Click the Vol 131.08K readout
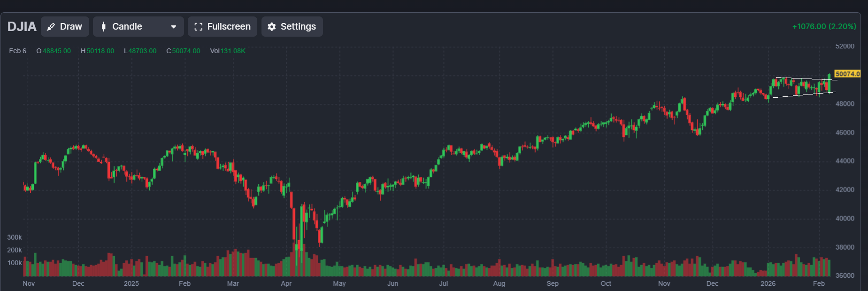Image resolution: width=868 pixels, height=291 pixels. point(228,51)
